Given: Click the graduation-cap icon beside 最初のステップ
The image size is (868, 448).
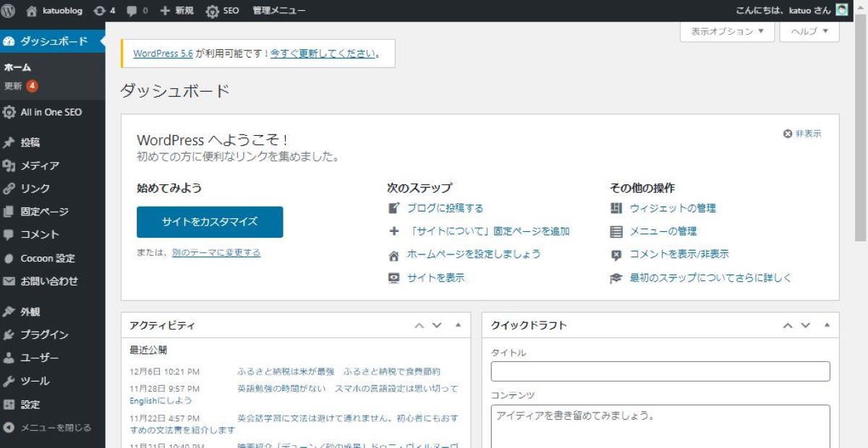Looking at the screenshot, I should [x=616, y=277].
